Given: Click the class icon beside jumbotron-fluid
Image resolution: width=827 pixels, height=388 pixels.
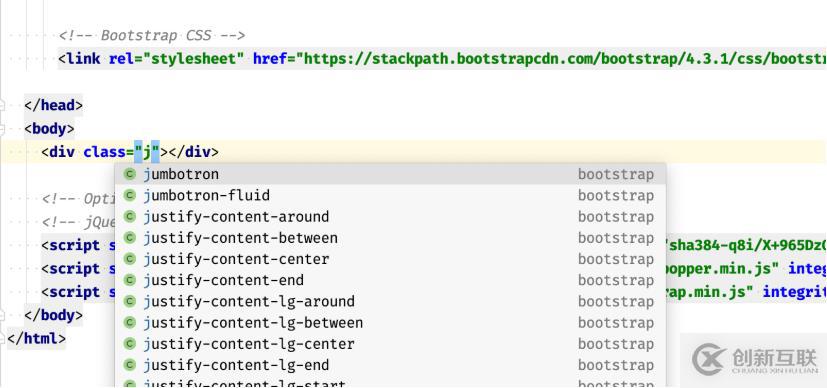Looking at the screenshot, I should 130,196.
